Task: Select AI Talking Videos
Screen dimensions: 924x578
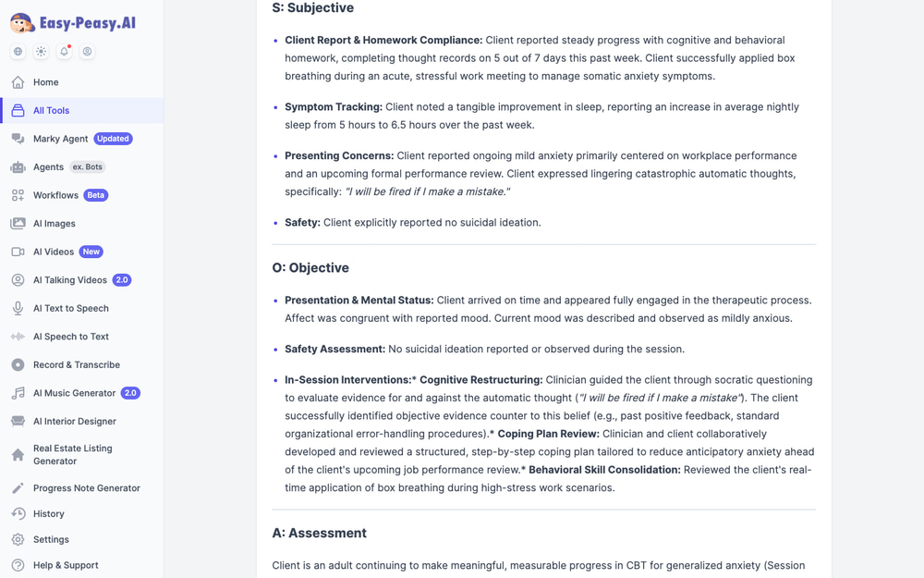Action: pyautogui.click(x=82, y=280)
